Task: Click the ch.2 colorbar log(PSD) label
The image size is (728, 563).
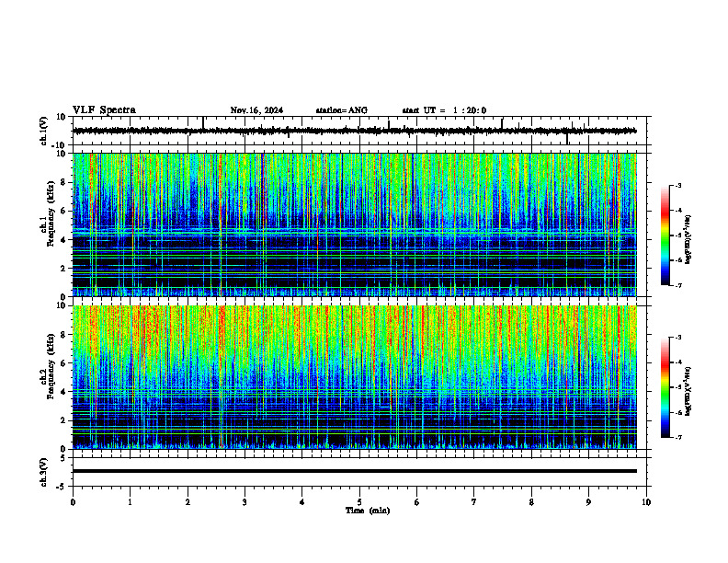Action: click(688, 392)
